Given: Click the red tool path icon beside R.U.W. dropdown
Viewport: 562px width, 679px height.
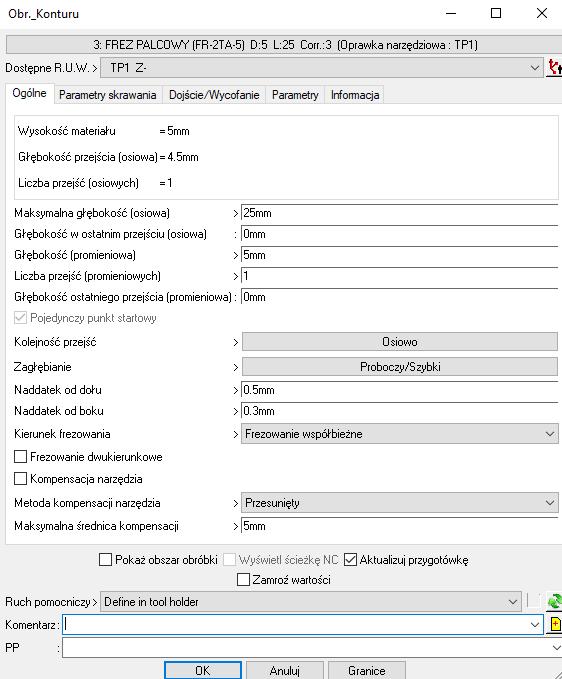Looking at the screenshot, I should tap(554, 68).
